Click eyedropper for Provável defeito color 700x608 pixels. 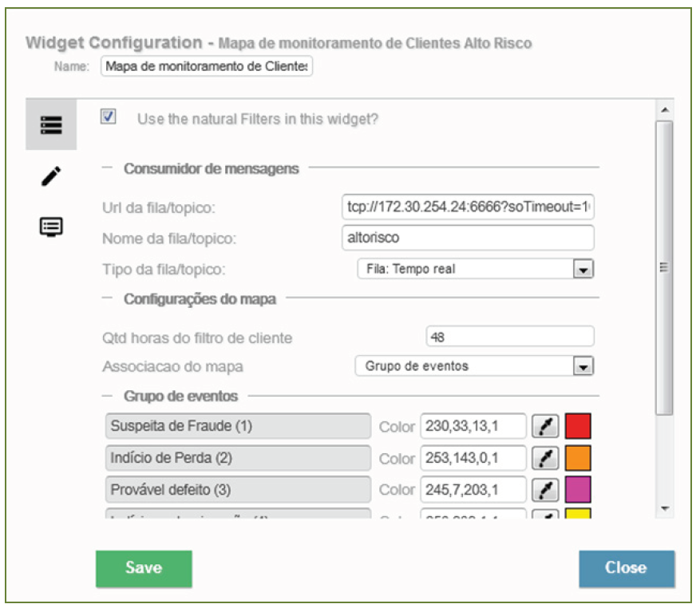[x=544, y=489]
